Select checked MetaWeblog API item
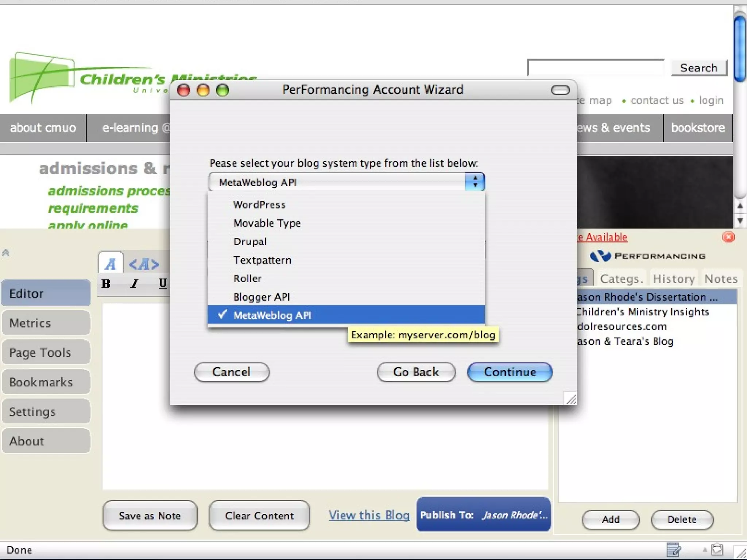 click(272, 315)
